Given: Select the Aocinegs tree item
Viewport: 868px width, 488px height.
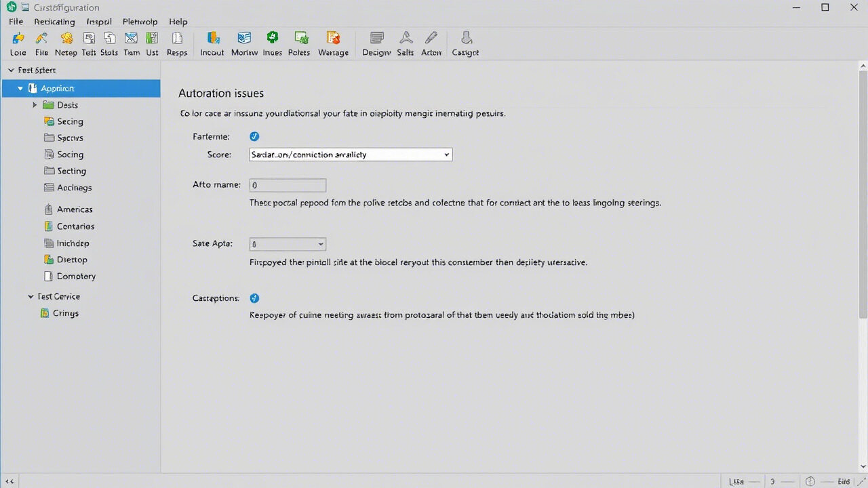Looking at the screenshot, I should tap(74, 188).
